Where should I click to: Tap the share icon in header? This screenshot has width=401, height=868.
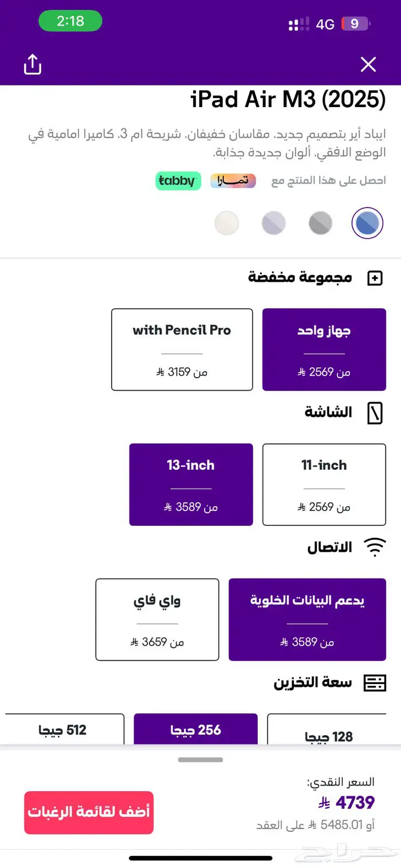pyautogui.click(x=33, y=64)
